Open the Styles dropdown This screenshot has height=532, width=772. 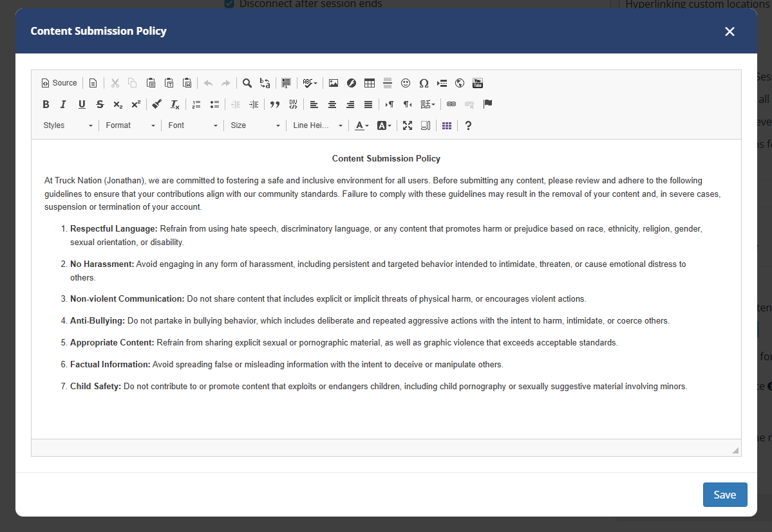[x=68, y=125]
